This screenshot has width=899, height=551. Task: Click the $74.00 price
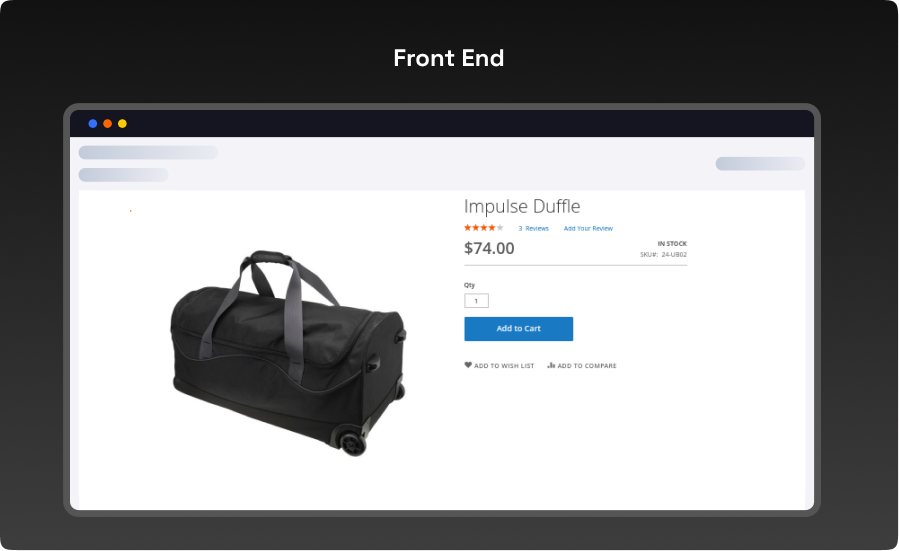pos(489,248)
